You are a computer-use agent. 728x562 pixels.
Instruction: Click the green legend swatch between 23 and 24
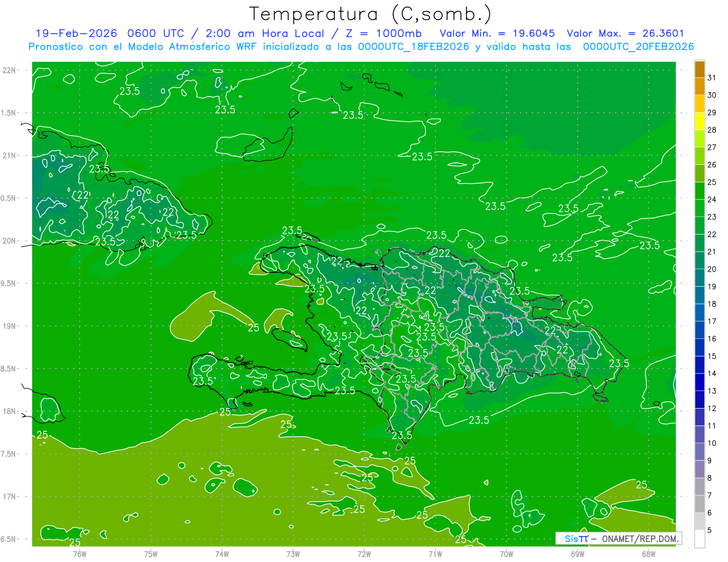pyautogui.click(x=699, y=209)
